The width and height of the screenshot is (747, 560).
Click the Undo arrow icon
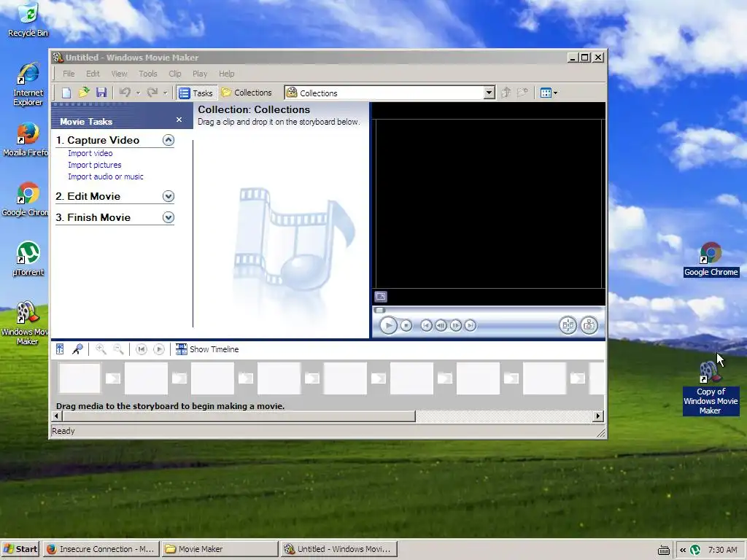coord(125,93)
